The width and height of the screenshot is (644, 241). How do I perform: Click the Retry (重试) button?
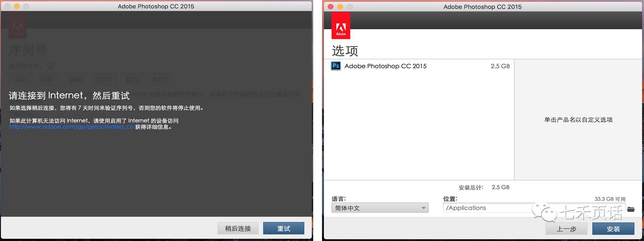(x=283, y=228)
